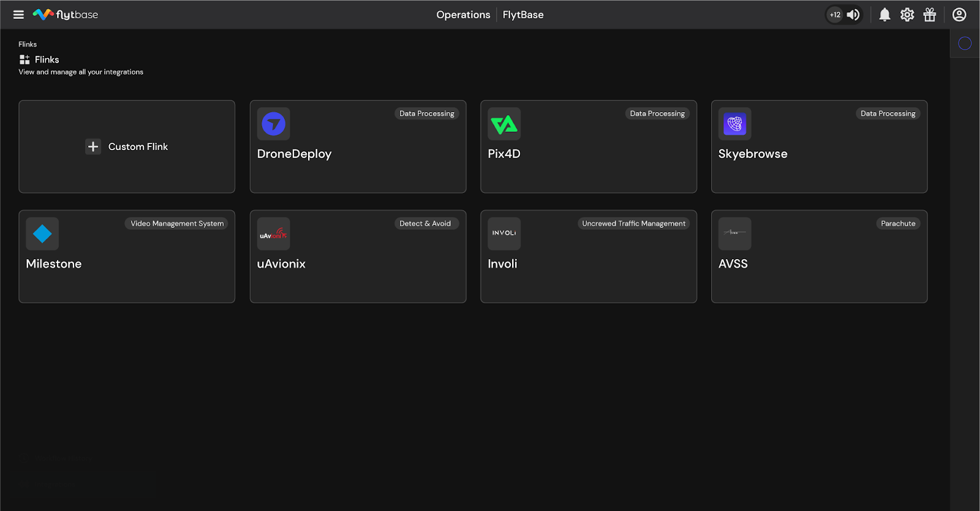Viewport: 980px width, 511px height.
Task: Click the Skyebrowse logo icon
Action: tap(735, 124)
